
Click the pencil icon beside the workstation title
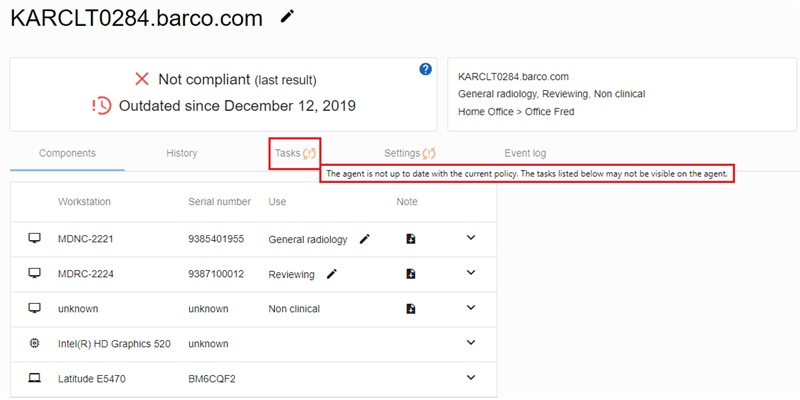[x=288, y=17]
